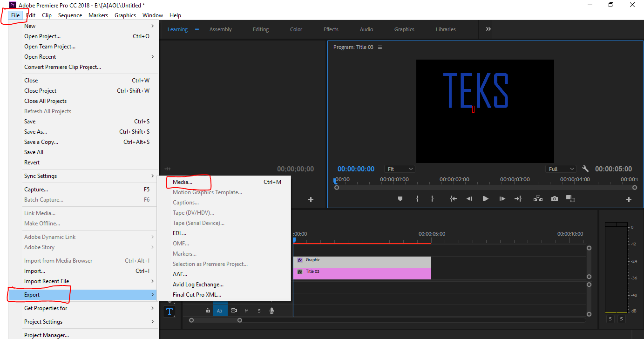The width and height of the screenshot is (644, 339).
Task: Open the Program: Title 03 panel menu
Action: [380, 47]
